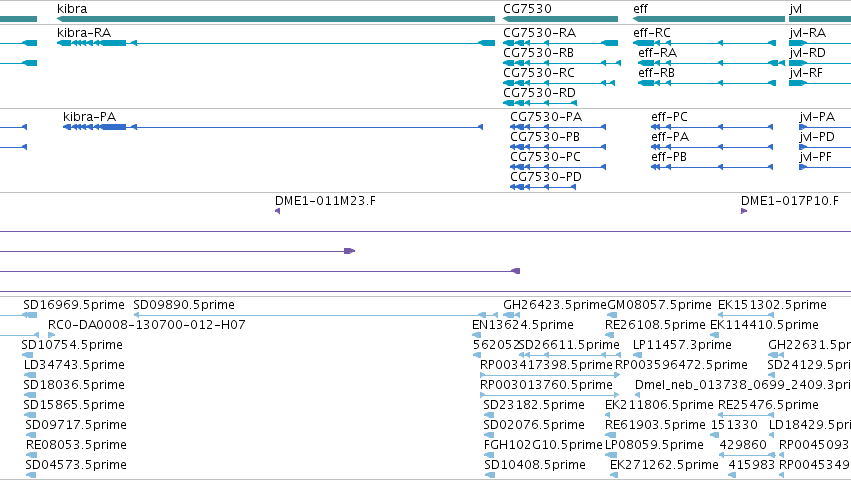Select the eff-RA transcript label

pyautogui.click(x=657, y=53)
